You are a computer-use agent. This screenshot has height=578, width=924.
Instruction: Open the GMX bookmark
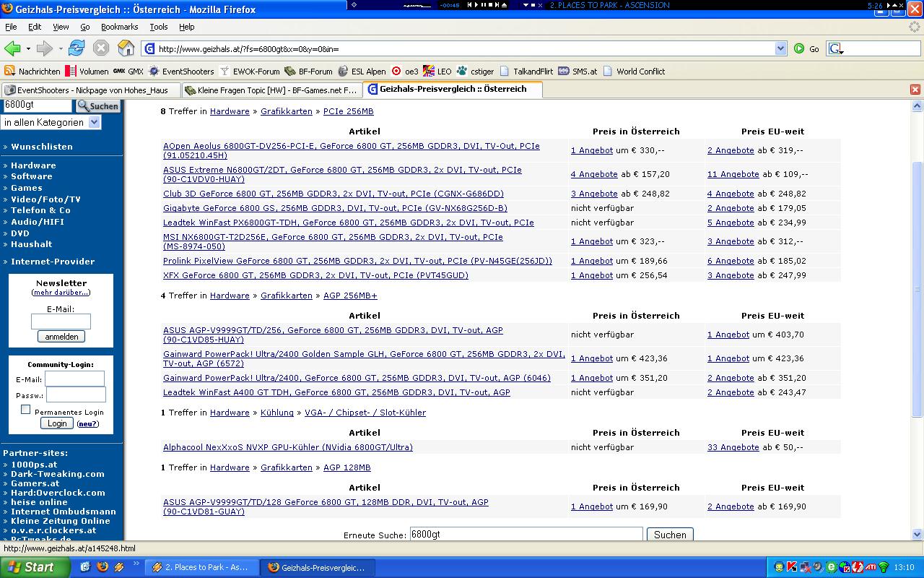tap(128, 72)
